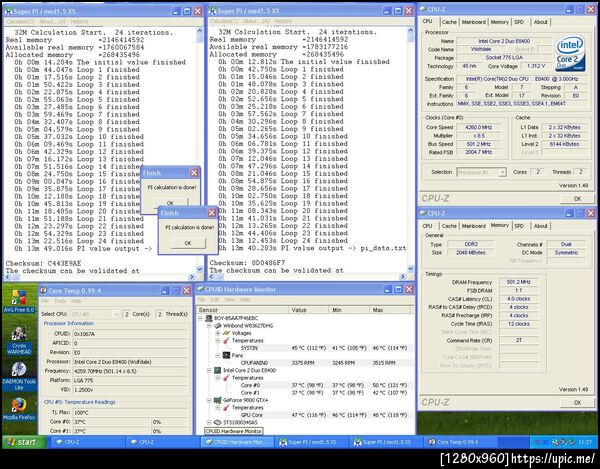Click the CPUID Hardware Monitor title bar icon
The height and width of the screenshot is (469, 600).
pyautogui.click(x=200, y=289)
